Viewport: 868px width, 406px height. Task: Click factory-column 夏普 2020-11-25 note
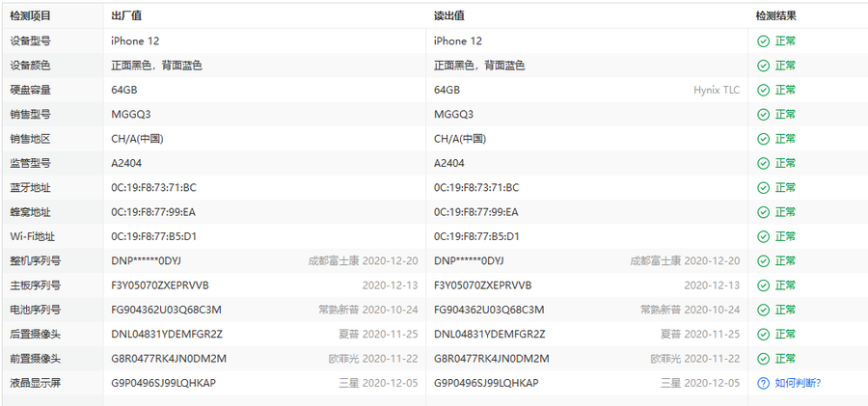pyautogui.click(x=378, y=334)
